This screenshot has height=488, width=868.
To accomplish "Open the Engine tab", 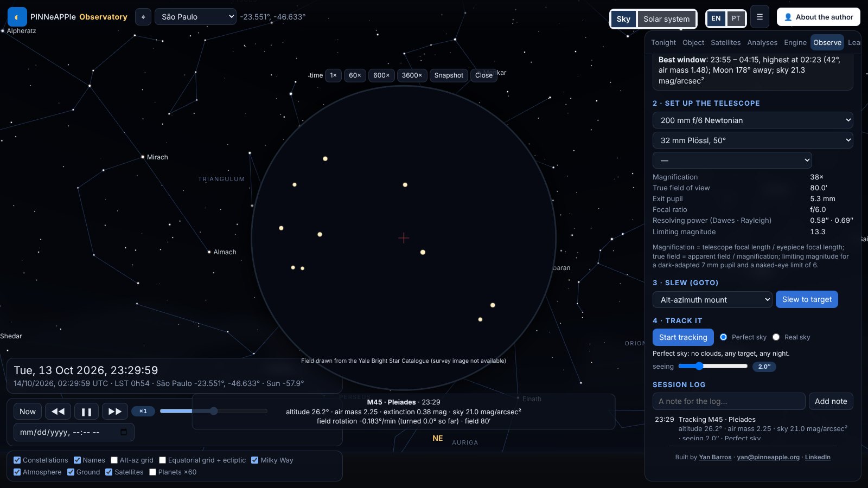I will click(x=795, y=42).
